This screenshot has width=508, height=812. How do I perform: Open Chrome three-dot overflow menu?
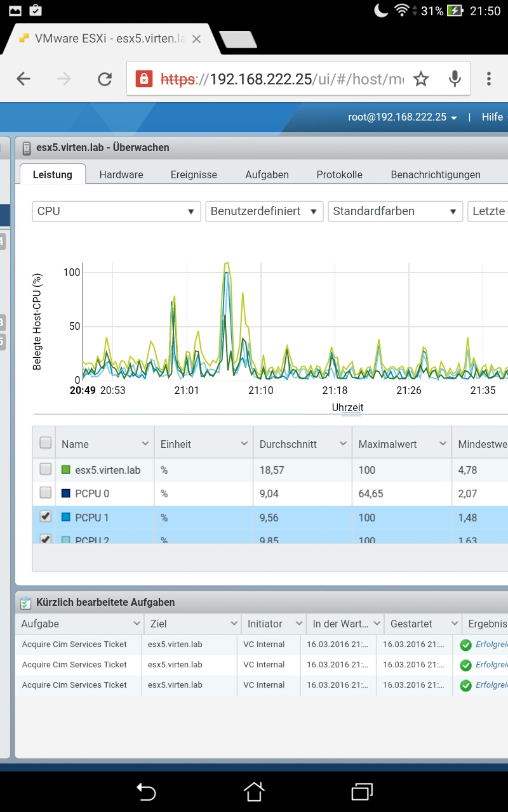(488, 79)
